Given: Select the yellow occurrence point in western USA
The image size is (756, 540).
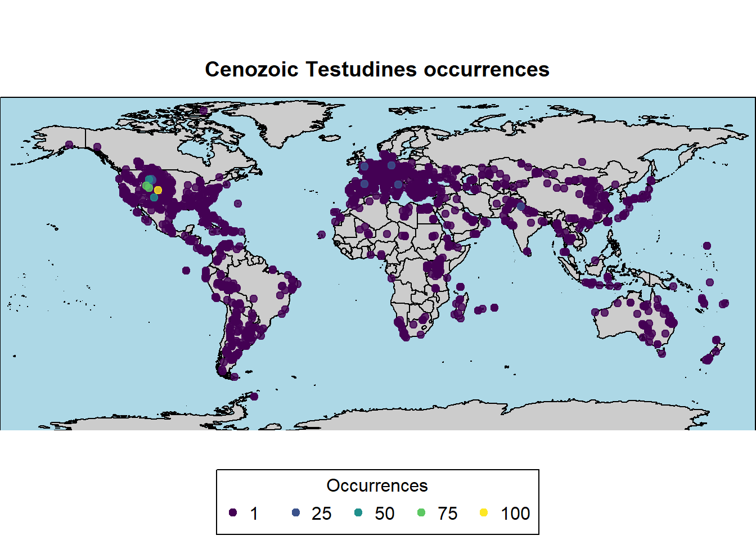Looking at the screenshot, I should [x=158, y=190].
